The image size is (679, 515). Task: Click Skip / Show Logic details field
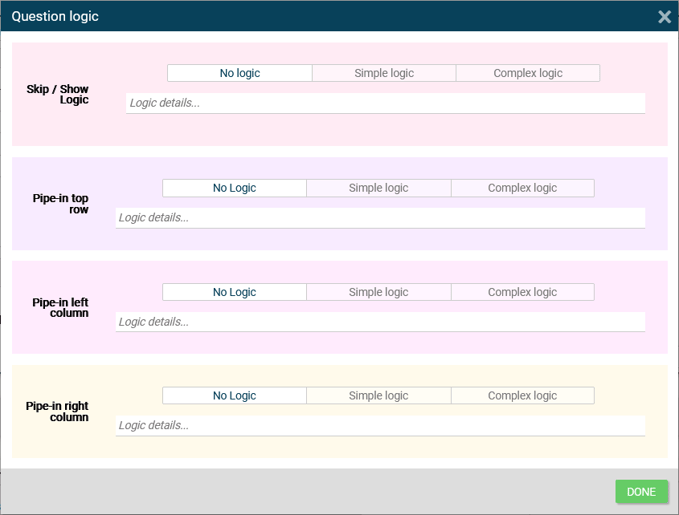coord(385,103)
